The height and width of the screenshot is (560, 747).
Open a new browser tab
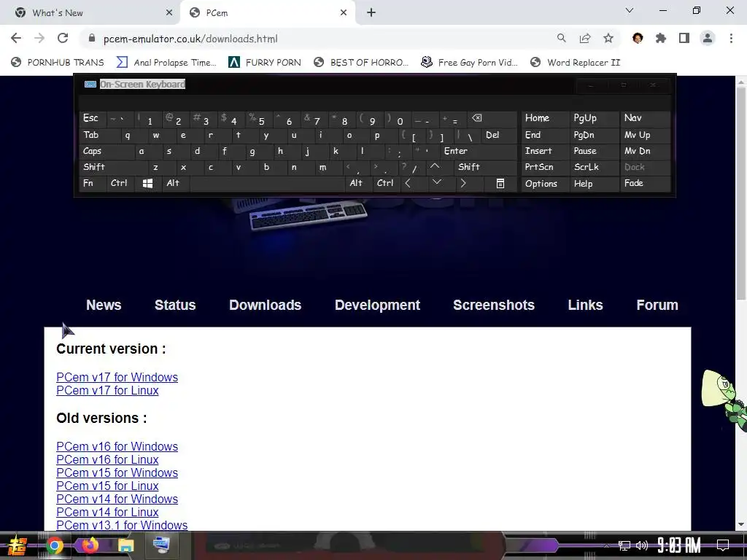click(371, 13)
